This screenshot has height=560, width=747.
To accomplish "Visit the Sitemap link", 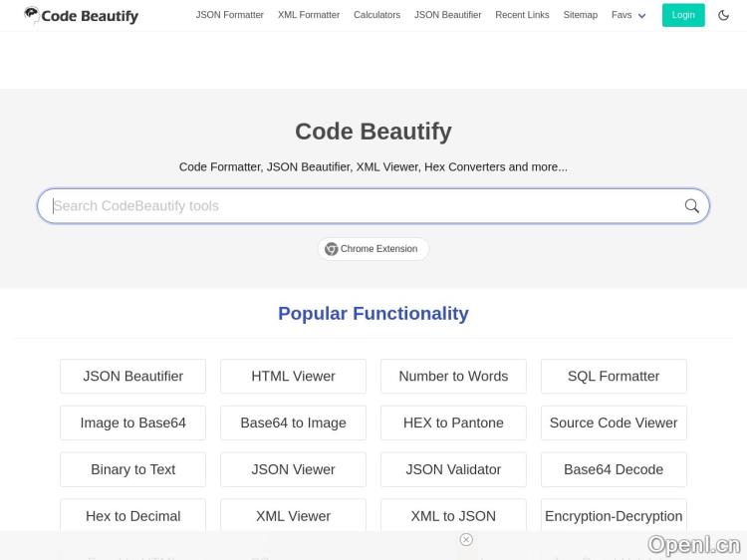I will 580,15.
